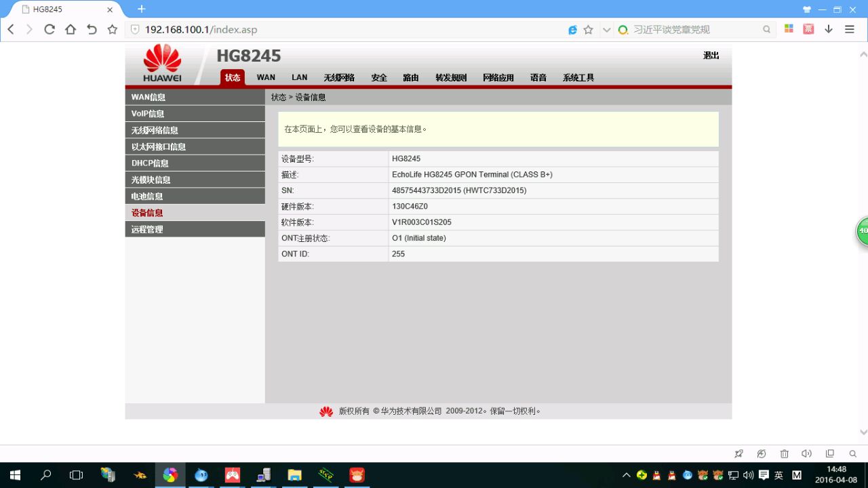Open 电池信息 in the sidebar
Screen dimensions: 868x488
click(195, 196)
